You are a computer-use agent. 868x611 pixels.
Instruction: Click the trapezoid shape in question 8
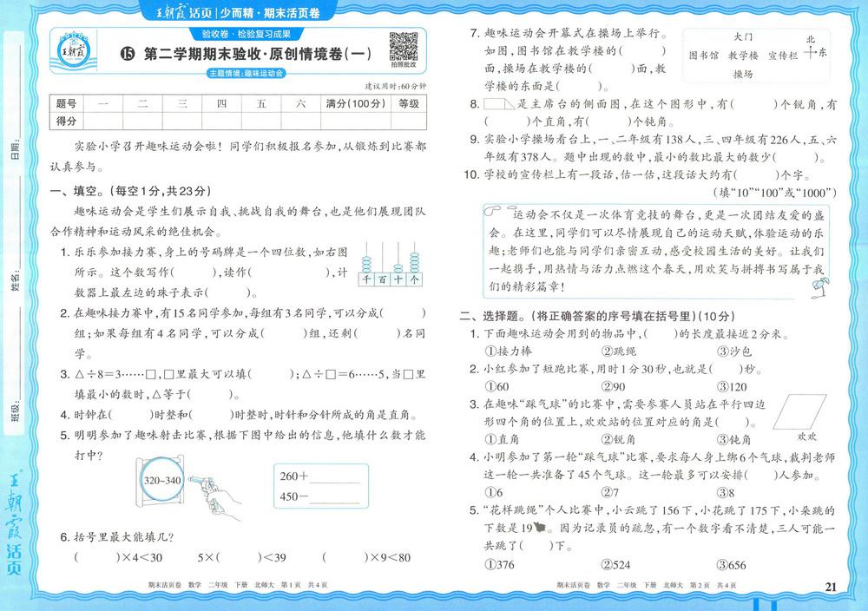click(499, 104)
